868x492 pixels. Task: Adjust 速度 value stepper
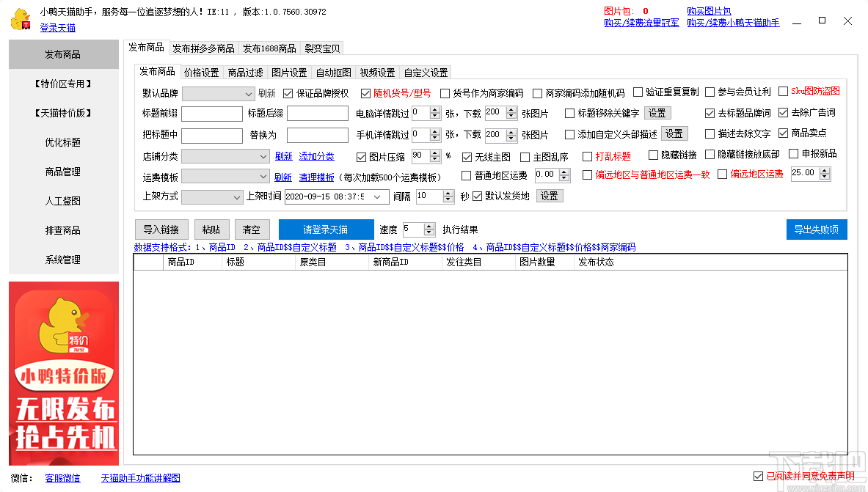click(x=429, y=229)
